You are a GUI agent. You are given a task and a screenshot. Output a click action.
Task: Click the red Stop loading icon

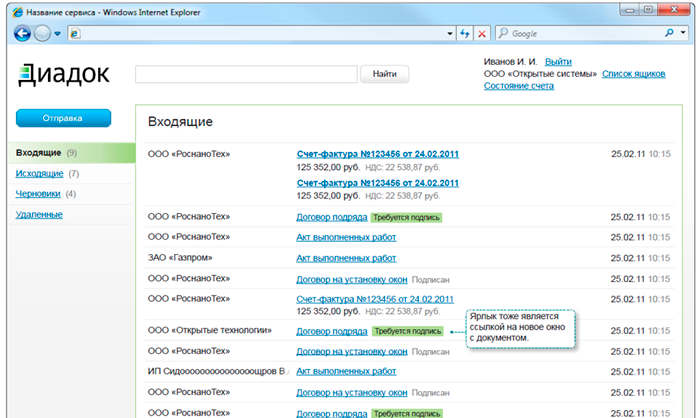pos(482,33)
